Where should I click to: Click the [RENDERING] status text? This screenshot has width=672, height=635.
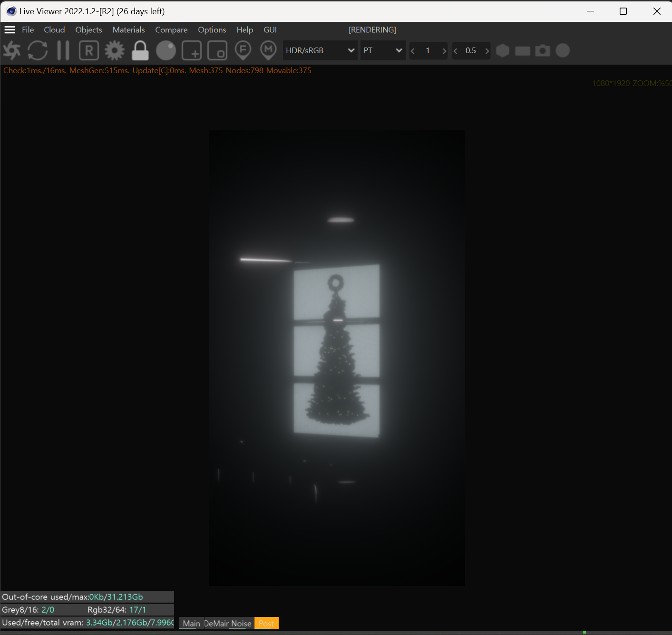click(x=372, y=29)
